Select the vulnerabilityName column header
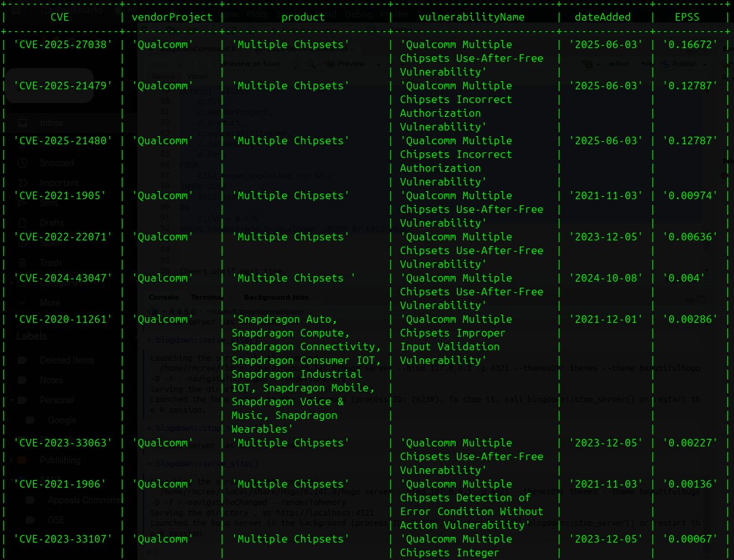The image size is (734, 560). point(471,17)
